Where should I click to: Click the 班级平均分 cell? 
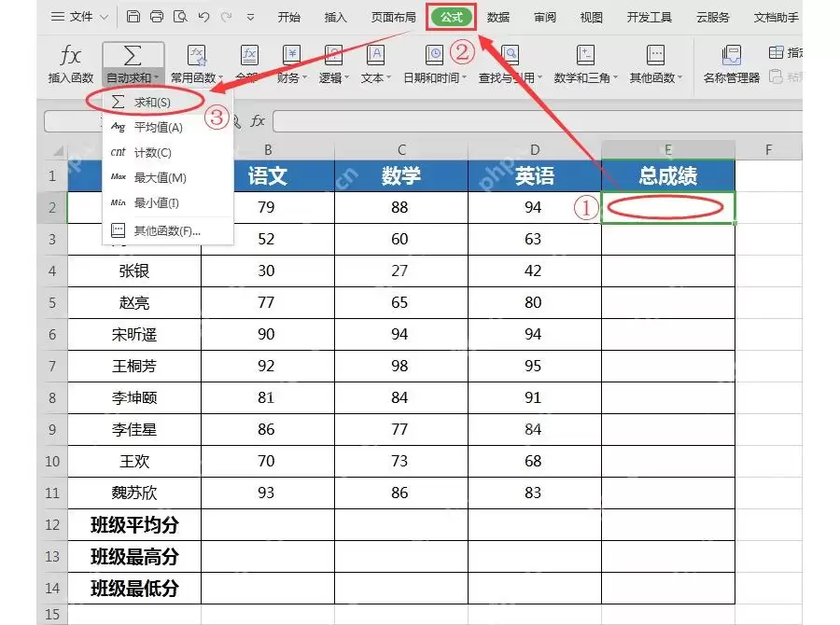point(133,525)
